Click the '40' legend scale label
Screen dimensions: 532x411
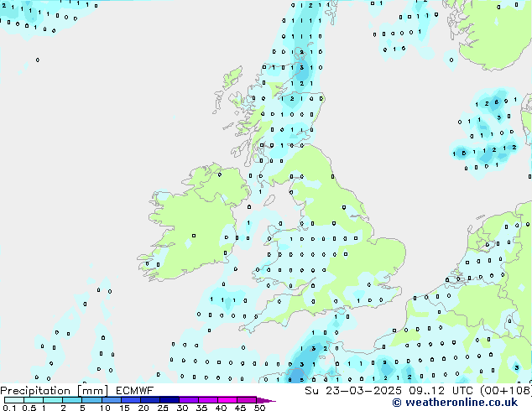(x=222, y=408)
